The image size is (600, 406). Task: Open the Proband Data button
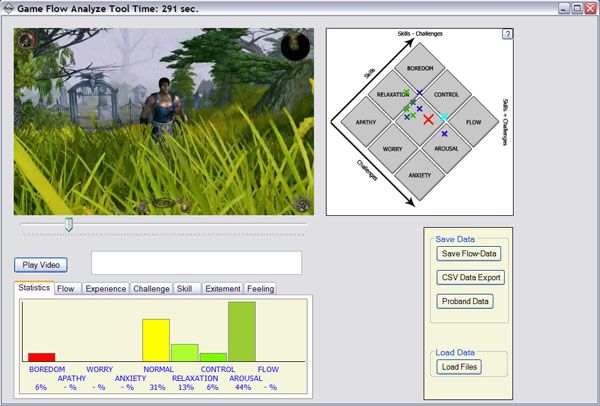(465, 301)
